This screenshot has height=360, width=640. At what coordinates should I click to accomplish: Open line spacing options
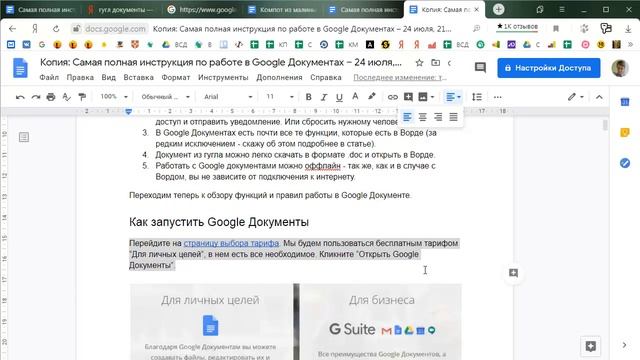click(477, 97)
